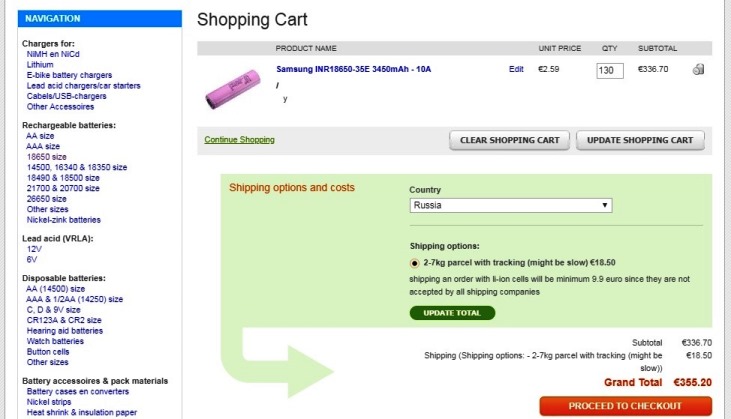The width and height of the screenshot is (731, 419).
Task: Proceed to checkout with red button
Action: tap(625, 406)
